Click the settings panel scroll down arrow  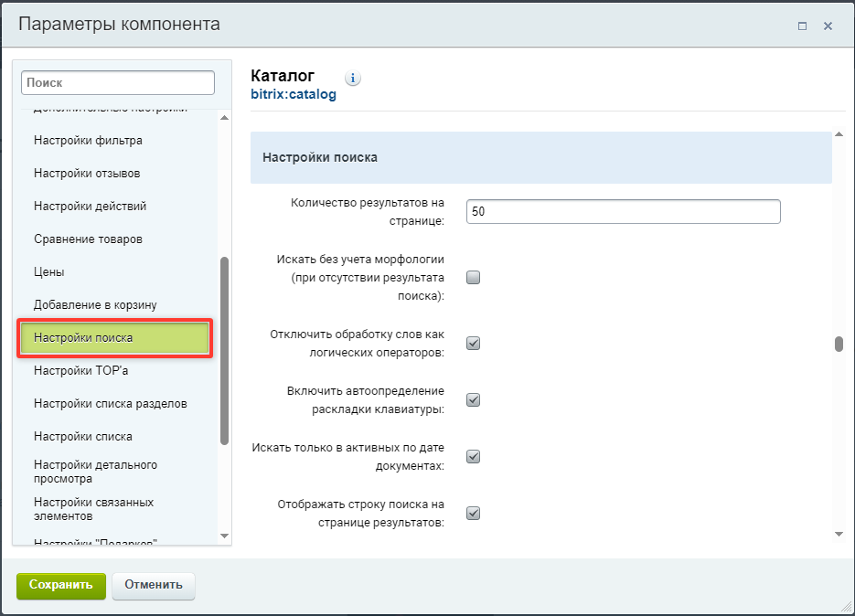(839, 535)
